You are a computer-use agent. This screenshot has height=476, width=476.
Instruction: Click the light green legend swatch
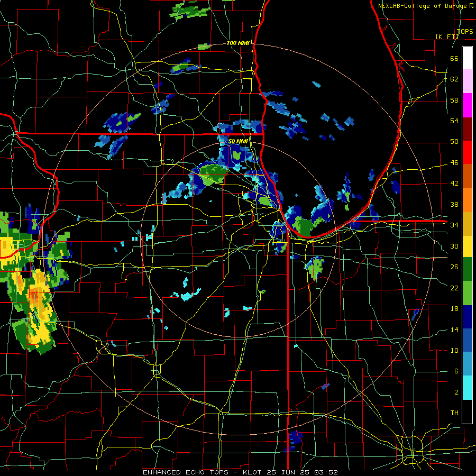click(x=467, y=293)
